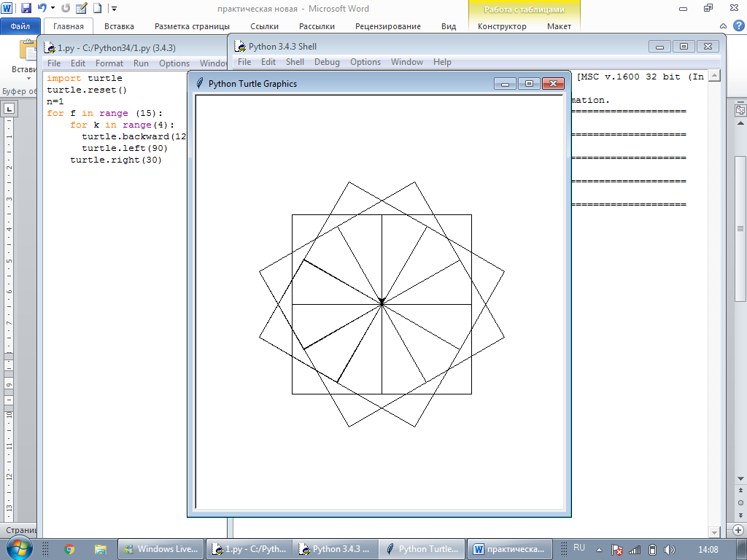
Task: Click the 'n=1' line in the editor
Action: click(55, 101)
